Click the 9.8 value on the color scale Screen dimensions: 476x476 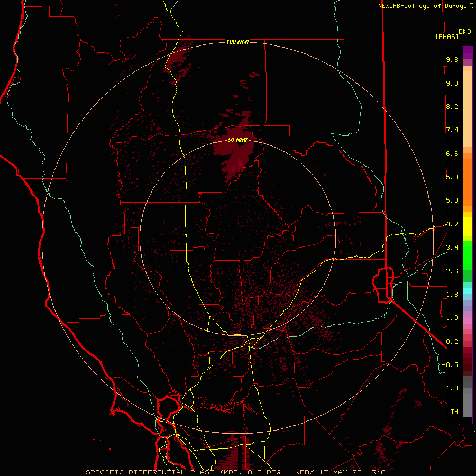(452, 59)
